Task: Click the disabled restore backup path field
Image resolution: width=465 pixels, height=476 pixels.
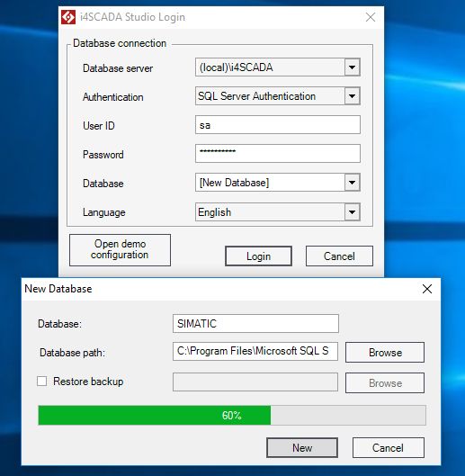Action: click(x=255, y=382)
